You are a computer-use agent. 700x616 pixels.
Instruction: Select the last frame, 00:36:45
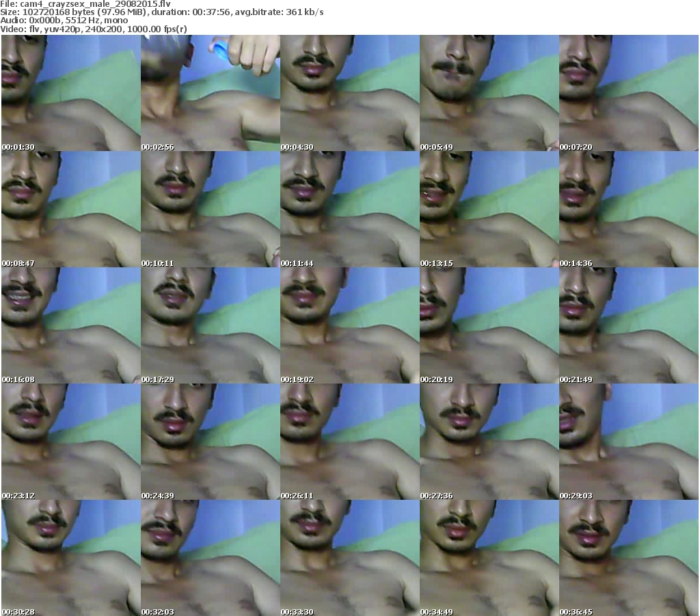629,558
